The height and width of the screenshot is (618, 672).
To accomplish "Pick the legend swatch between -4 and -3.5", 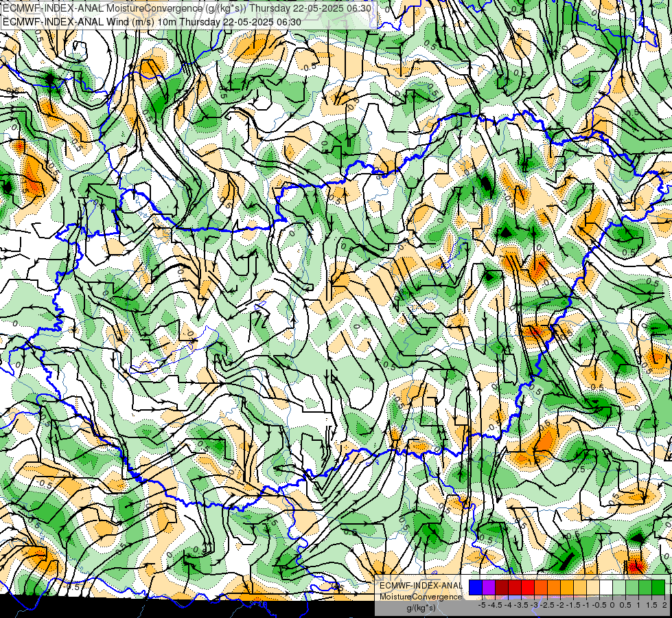I will coord(515,588).
